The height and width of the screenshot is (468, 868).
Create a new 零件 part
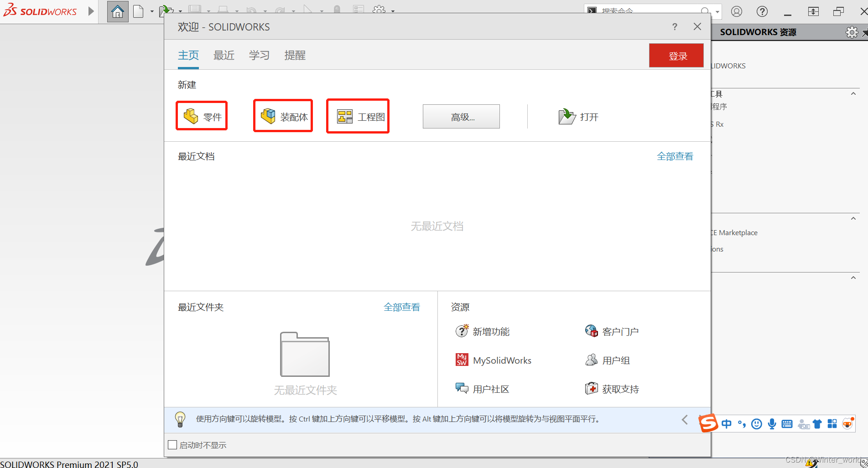pos(202,116)
